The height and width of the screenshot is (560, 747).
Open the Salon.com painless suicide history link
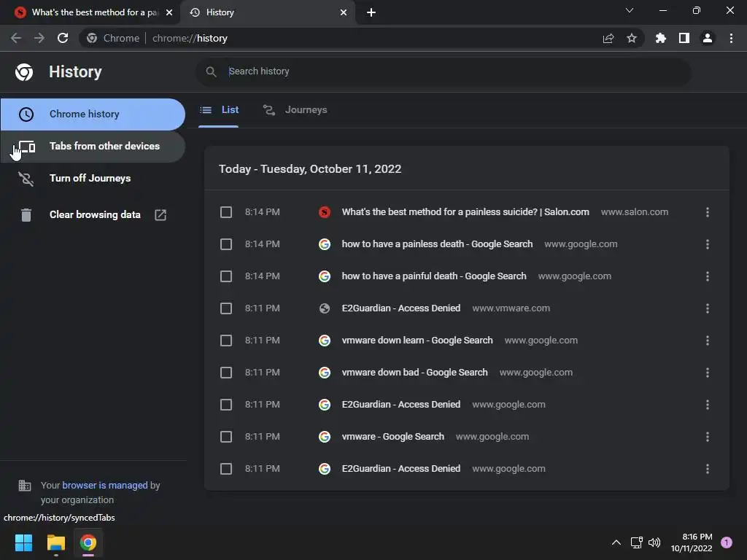point(465,212)
